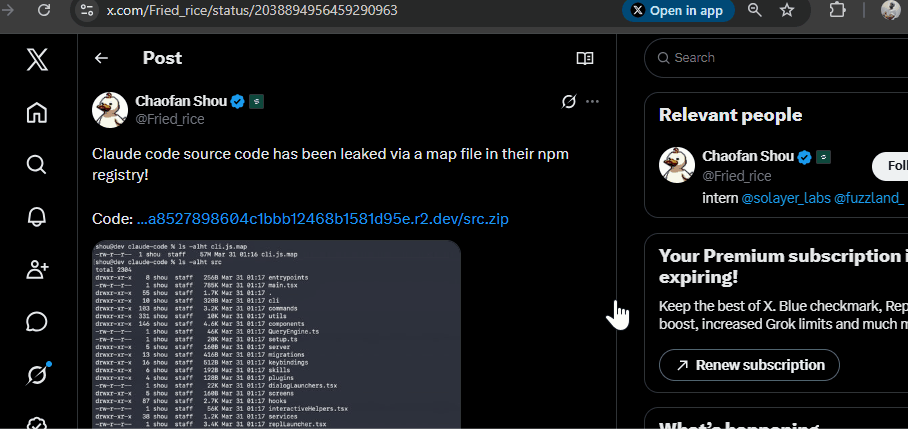Open the terminal screenshot image in the post
This screenshot has height=429, width=908.
[277, 334]
